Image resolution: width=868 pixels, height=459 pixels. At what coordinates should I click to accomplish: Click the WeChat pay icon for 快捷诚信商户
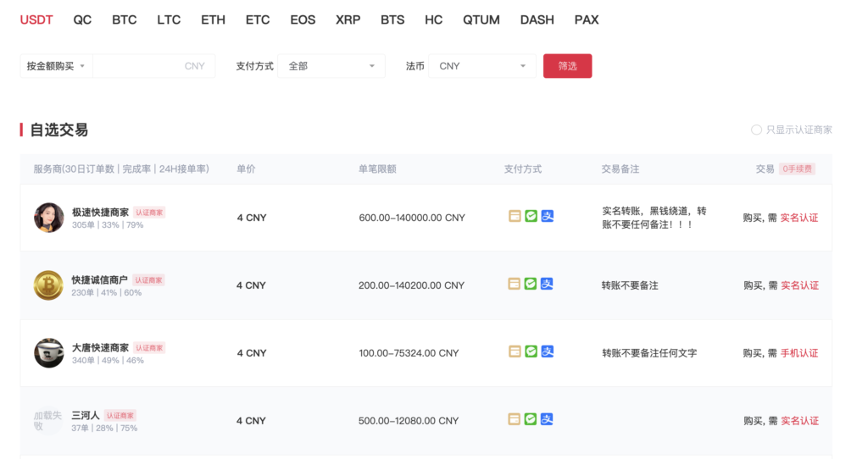pos(531,284)
